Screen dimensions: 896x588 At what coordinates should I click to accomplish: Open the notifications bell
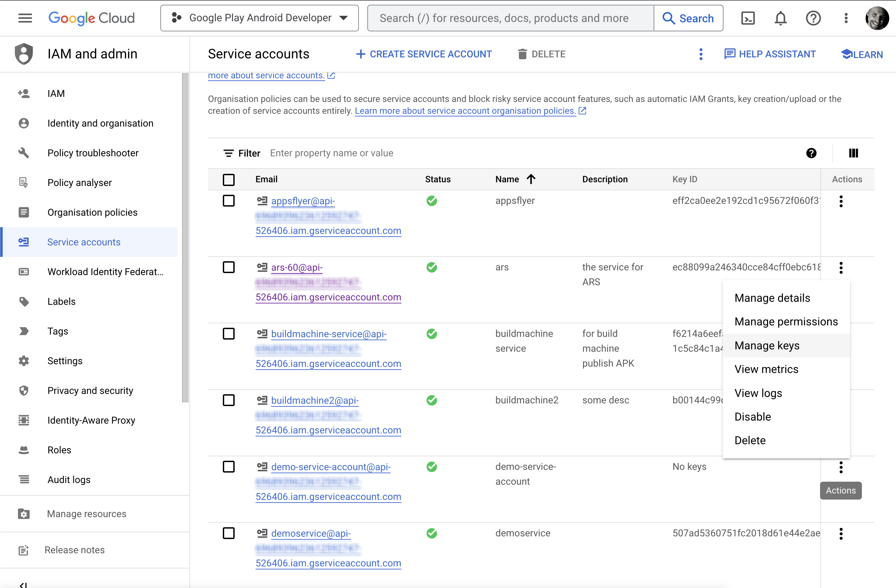tap(781, 18)
